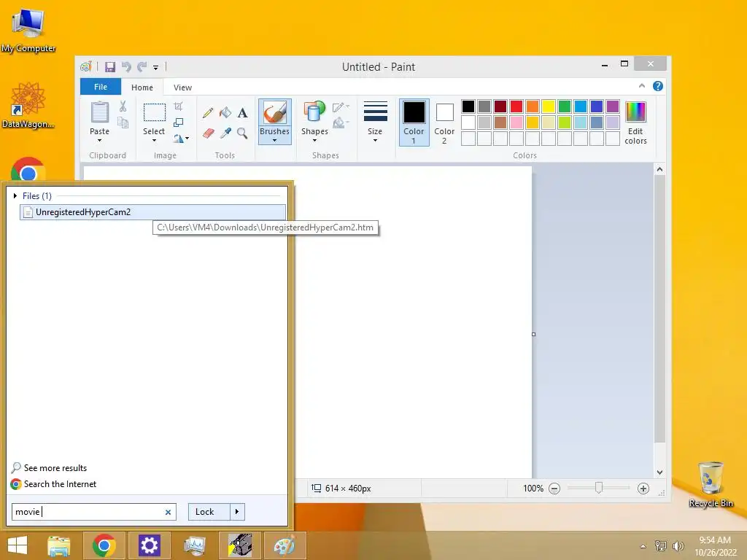Open the Recycle Bin desktop icon

point(711,484)
